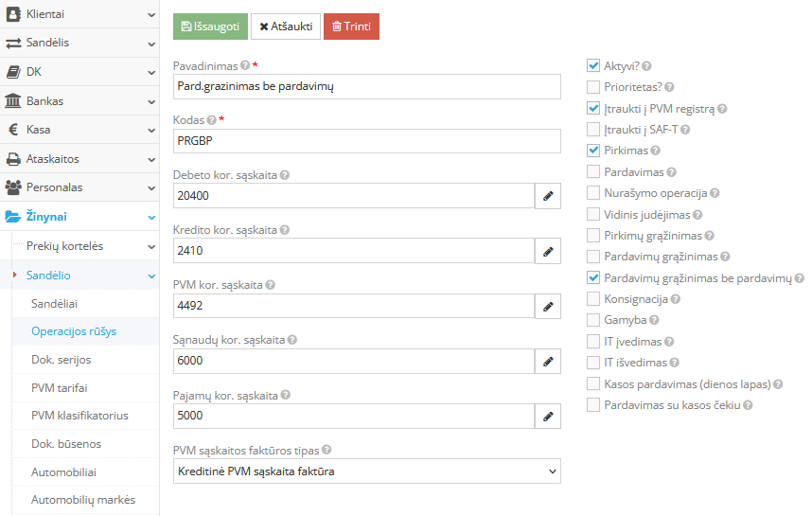
Task: Enable the Pardavimas checkbox
Action: 593,172
